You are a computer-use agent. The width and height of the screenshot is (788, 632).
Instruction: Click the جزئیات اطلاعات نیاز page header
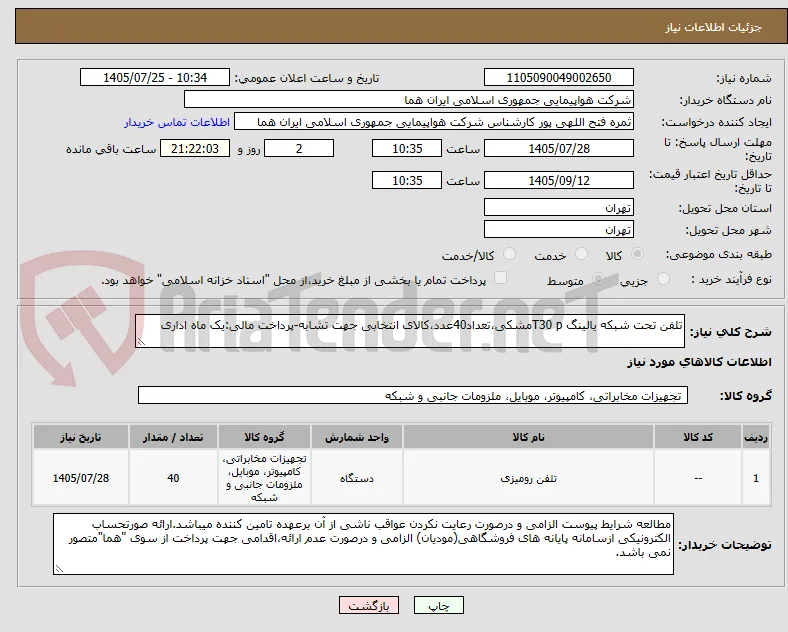tap(714, 27)
